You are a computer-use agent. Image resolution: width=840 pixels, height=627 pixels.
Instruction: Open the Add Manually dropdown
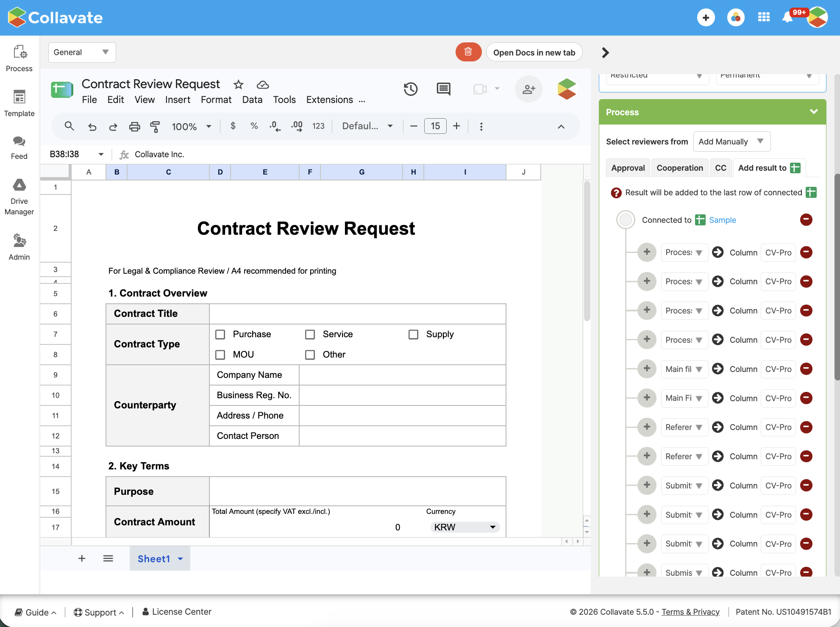point(732,141)
